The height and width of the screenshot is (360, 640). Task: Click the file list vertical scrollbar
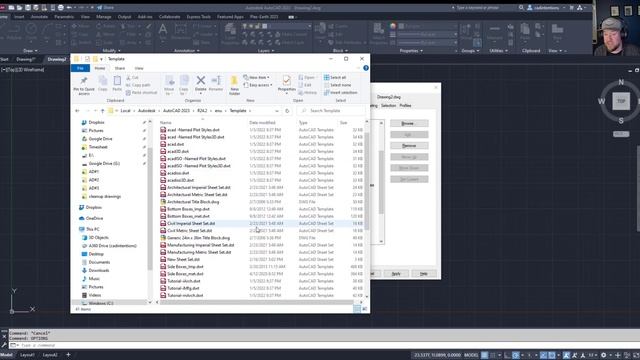(367, 182)
